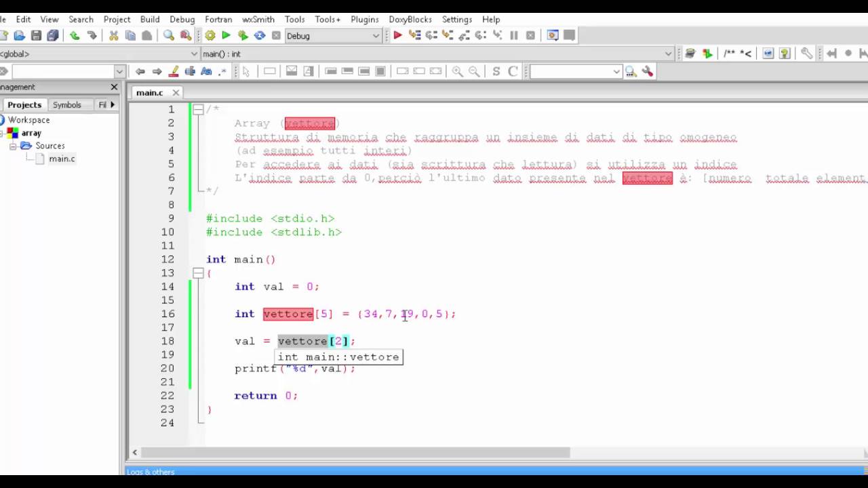The image size is (868, 488).
Task: Select main.c in the project tree
Action: pos(62,159)
